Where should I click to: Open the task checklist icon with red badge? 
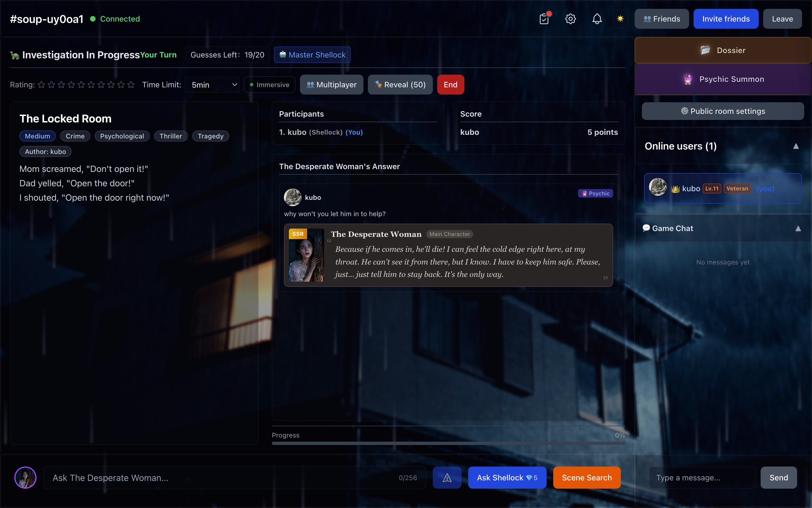coord(544,19)
